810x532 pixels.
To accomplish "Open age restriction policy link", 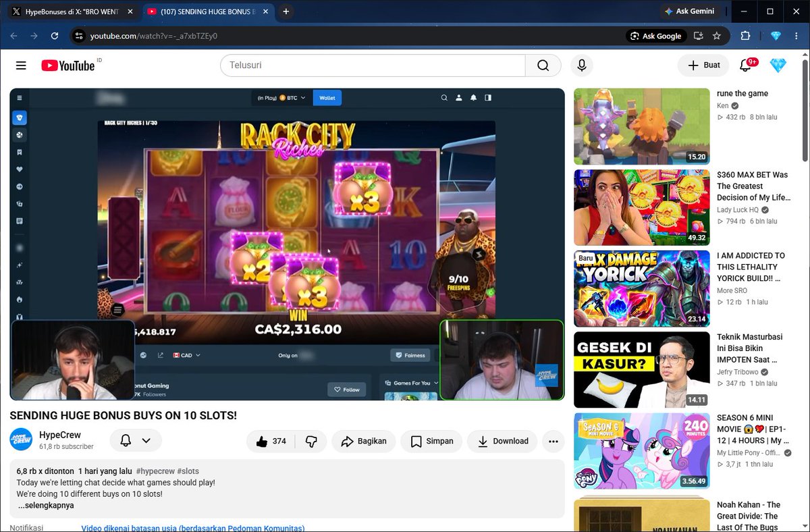I will 193,528.
